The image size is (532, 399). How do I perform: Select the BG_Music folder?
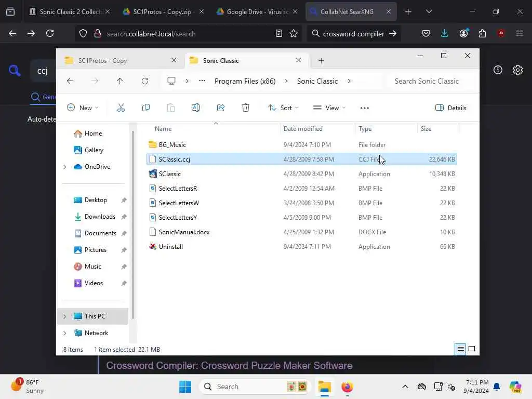click(x=302, y=145)
